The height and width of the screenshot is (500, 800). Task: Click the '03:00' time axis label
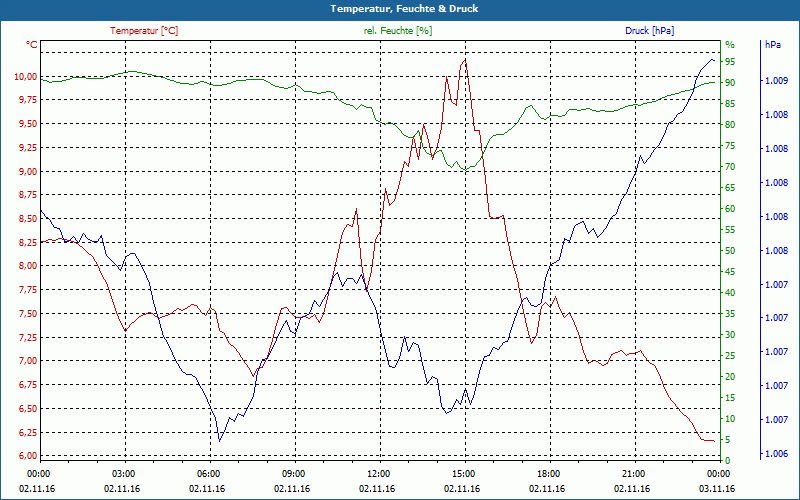(122, 474)
